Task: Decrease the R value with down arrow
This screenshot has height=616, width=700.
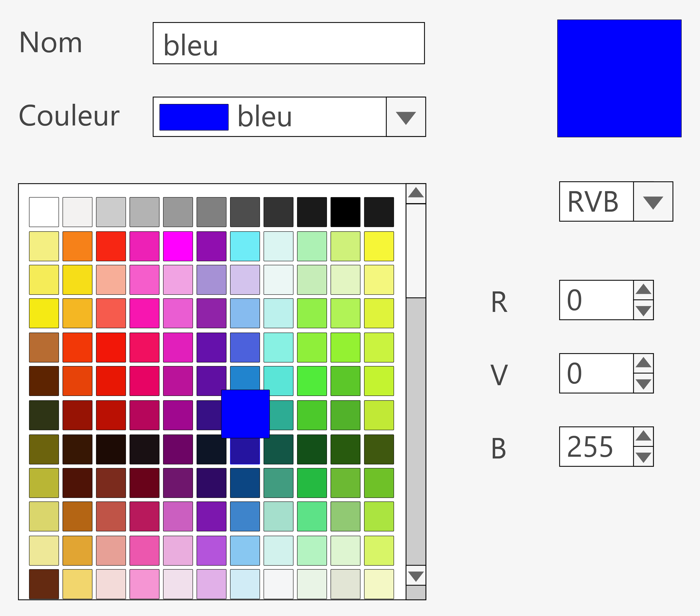Action: pos(643,310)
